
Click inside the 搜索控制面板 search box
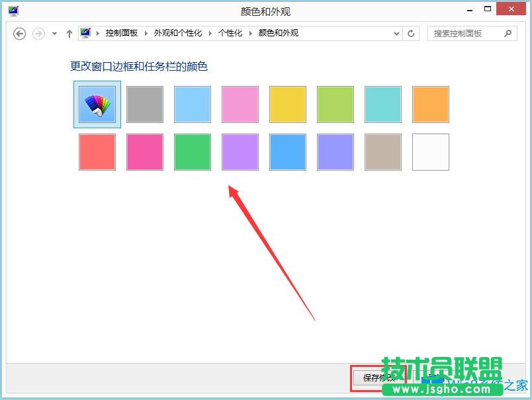click(457, 33)
